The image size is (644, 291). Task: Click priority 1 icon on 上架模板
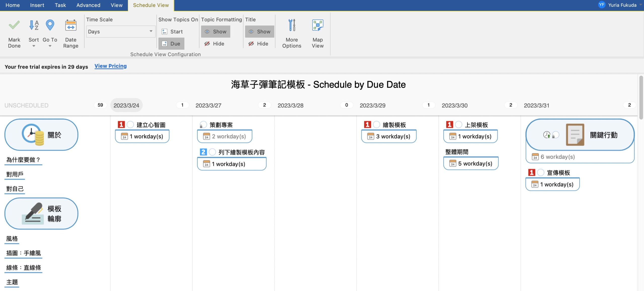[450, 124]
